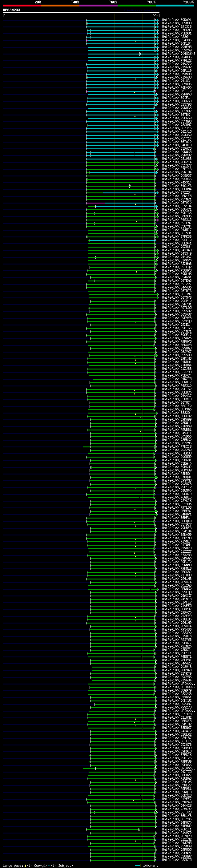Open hit UniRef100_B9RAR1

tap(177, 20)
